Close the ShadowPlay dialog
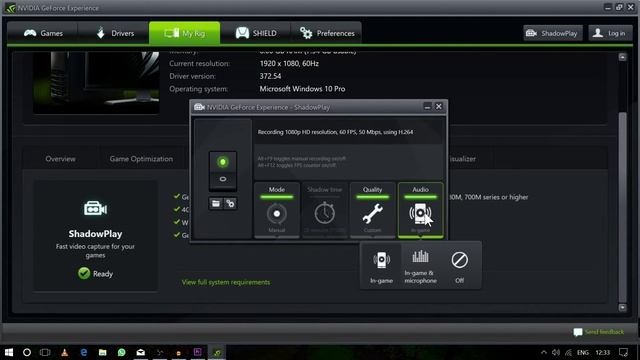The width and height of the screenshot is (640, 360). tap(439, 107)
